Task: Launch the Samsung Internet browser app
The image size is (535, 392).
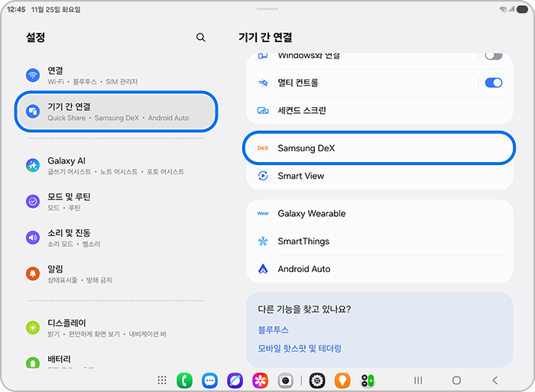Action: 235,381
